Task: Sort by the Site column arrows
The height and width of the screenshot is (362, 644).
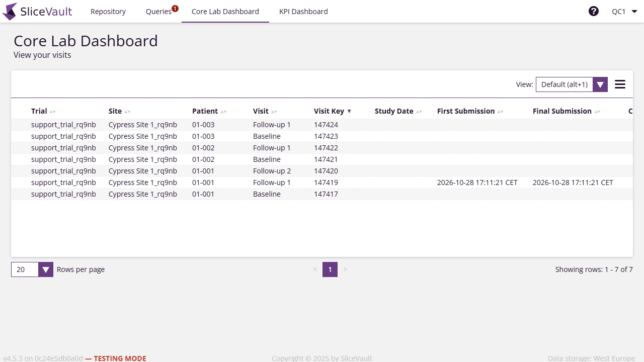Action: [127, 112]
